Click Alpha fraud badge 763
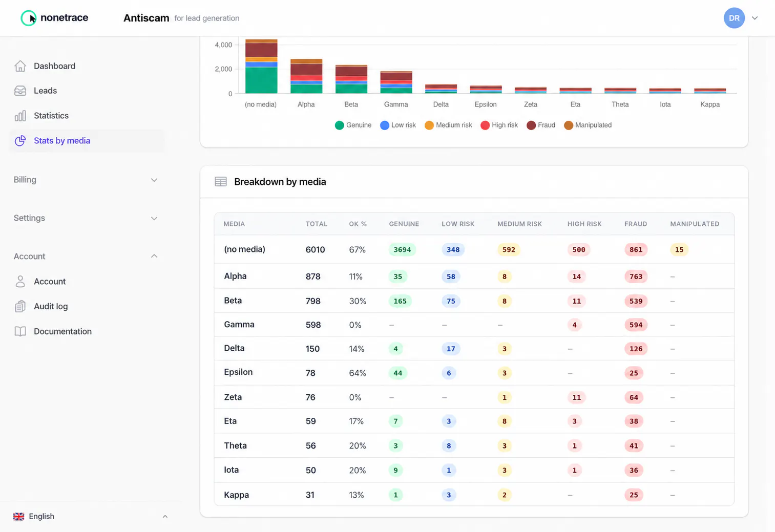 tap(636, 276)
